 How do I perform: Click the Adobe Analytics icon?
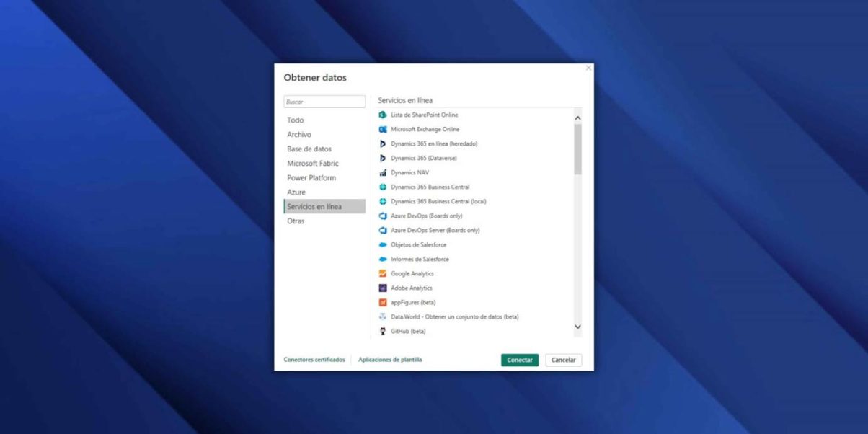tap(383, 288)
